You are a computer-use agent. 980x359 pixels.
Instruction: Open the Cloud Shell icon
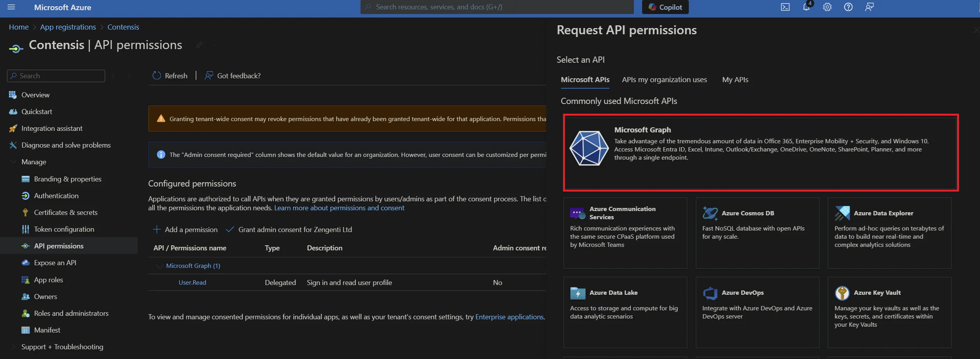point(785,7)
